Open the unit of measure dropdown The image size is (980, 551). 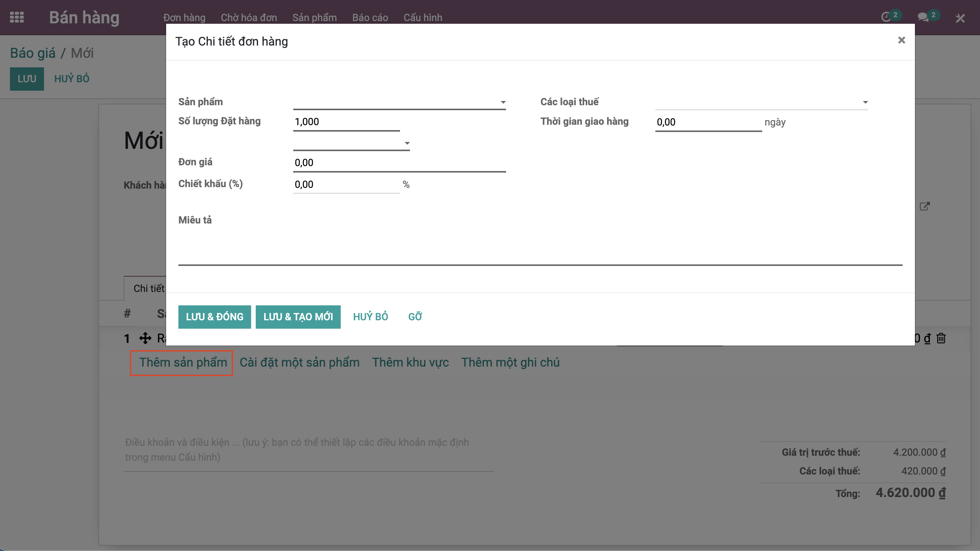point(407,143)
